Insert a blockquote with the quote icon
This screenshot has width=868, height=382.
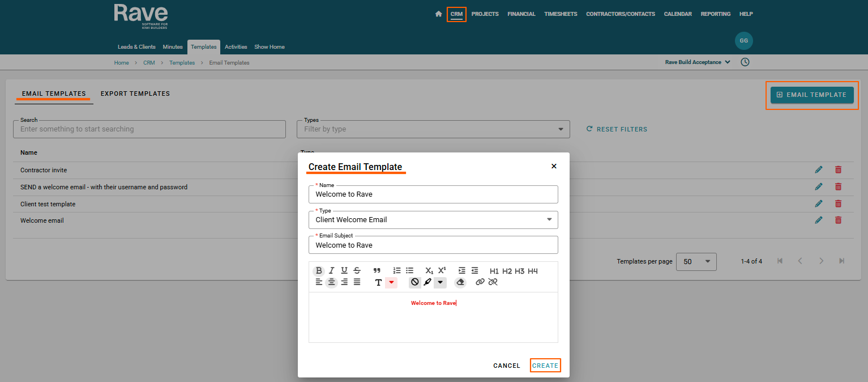pyautogui.click(x=377, y=271)
